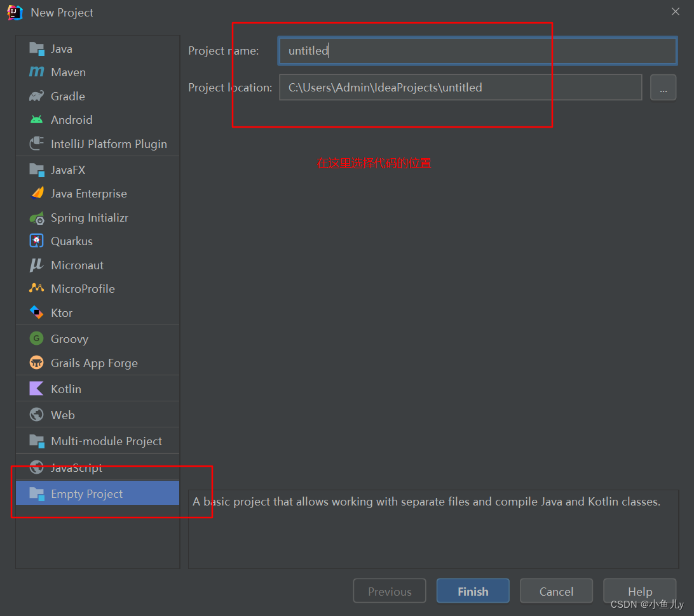Select the Spring Initializr label
The height and width of the screenshot is (616, 694).
pos(90,218)
